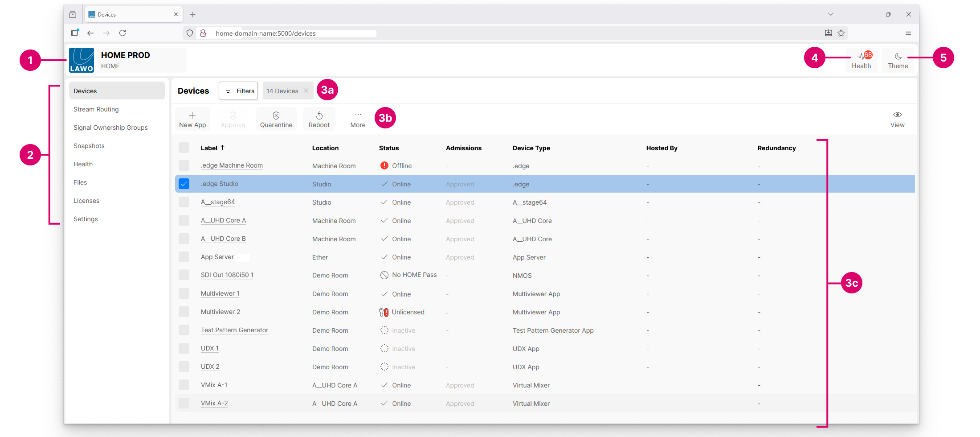This screenshot has width=980, height=437.
Task: Uncheck the .edge Studio row checkbox
Action: pos(184,184)
